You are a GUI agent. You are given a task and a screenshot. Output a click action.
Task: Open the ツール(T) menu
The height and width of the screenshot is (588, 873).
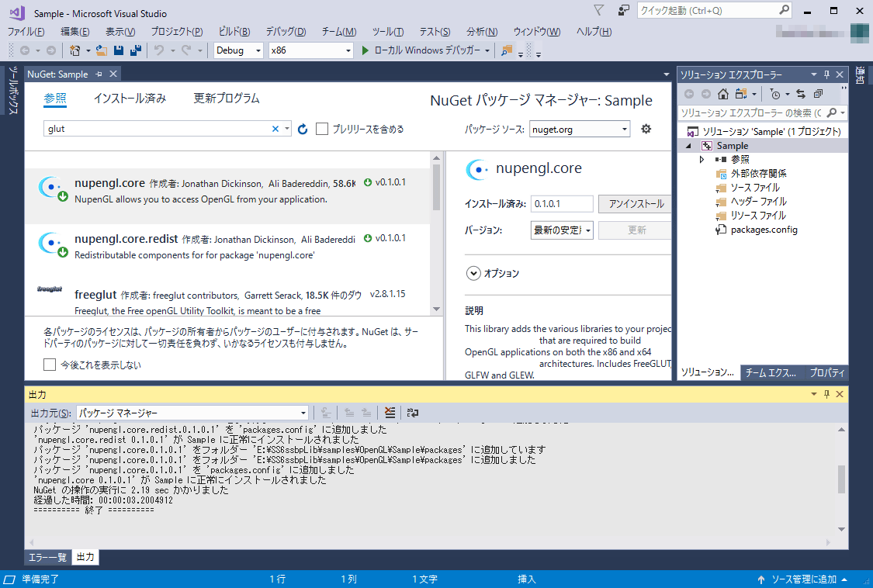point(387,32)
